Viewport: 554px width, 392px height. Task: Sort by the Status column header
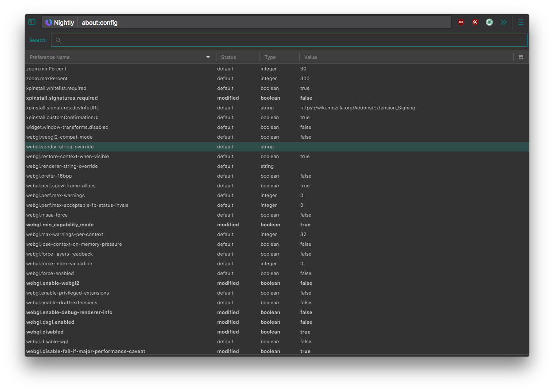click(x=238, y=57)
